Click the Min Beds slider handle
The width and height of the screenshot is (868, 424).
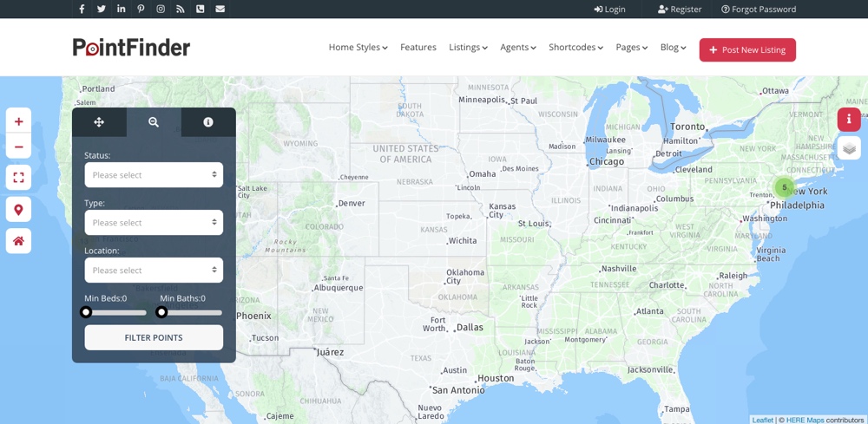[x=86, y=312]
